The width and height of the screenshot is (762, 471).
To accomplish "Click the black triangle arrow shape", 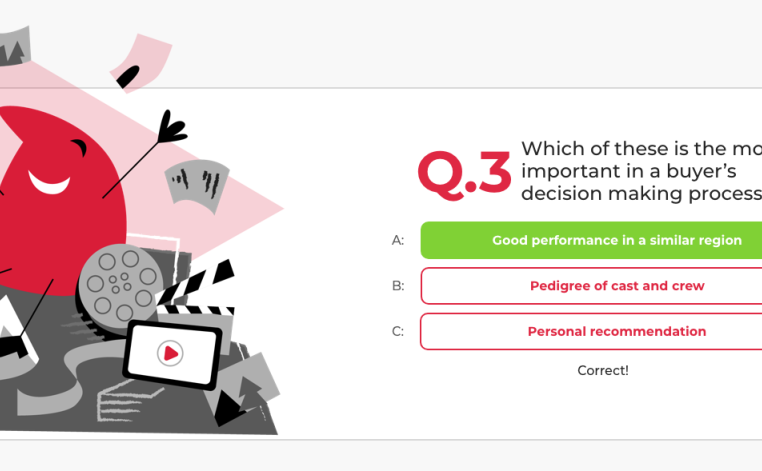I will (228, 408).
